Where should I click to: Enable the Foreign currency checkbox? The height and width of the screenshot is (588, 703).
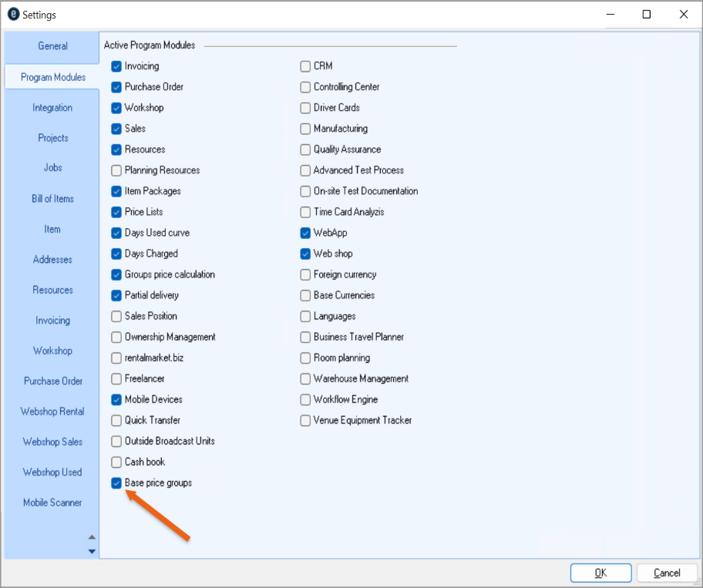click(x=305, y=274)
